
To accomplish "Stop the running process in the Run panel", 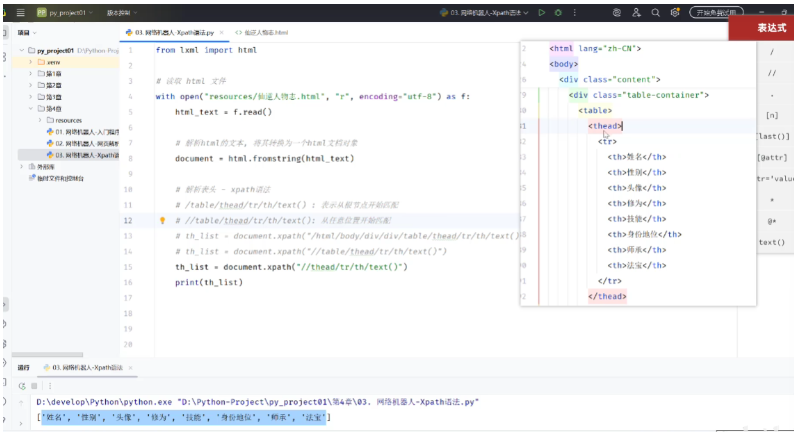I will pyautogui.click(x=34, y=386).
